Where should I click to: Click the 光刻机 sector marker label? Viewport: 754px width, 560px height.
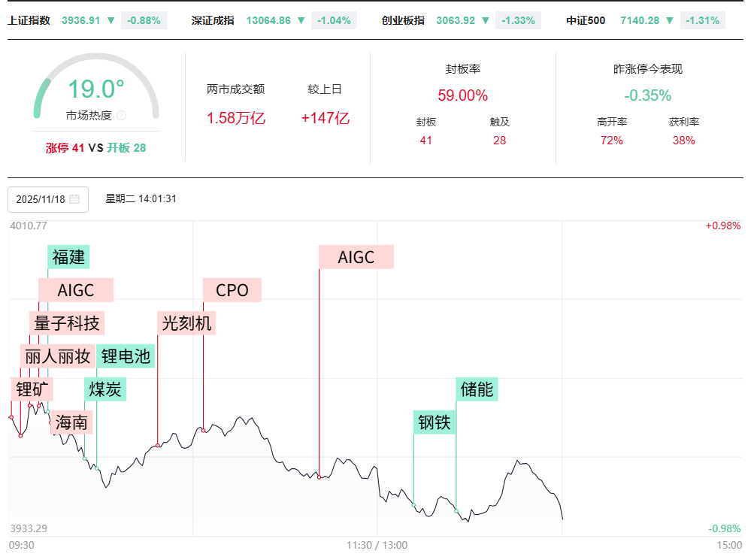click(x=186, y=323)
